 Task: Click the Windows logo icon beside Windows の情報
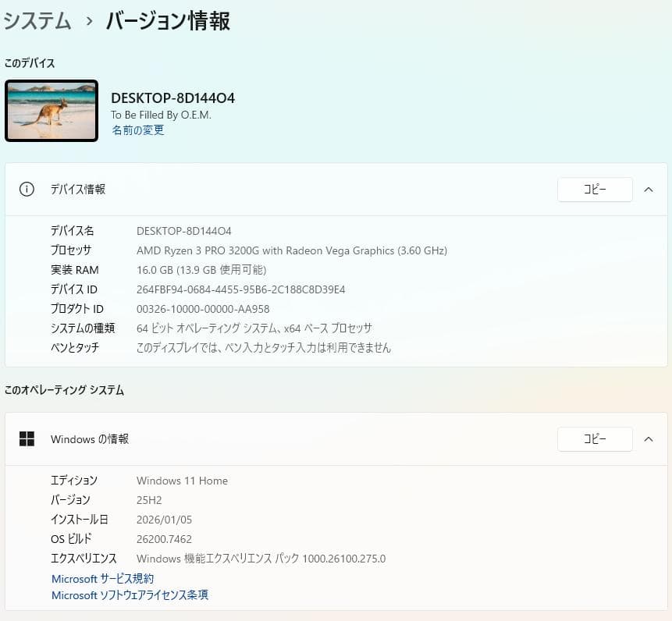(x=28, y=438)
